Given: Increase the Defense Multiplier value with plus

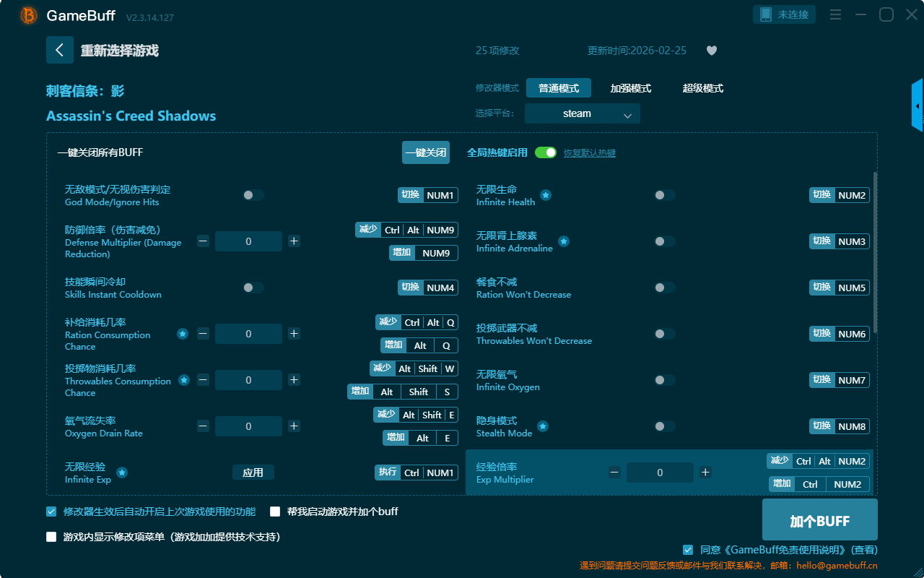Looking at the screenshot, I should (x=294, y=241).
